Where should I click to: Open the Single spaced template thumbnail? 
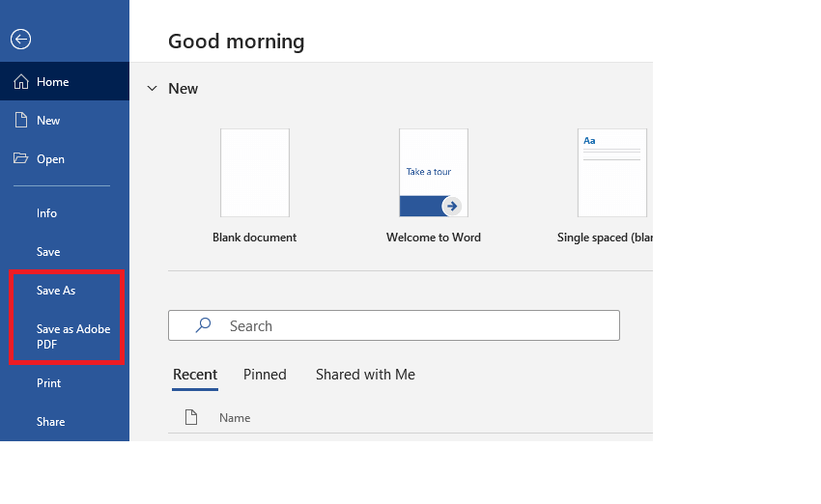coord(611,173)
